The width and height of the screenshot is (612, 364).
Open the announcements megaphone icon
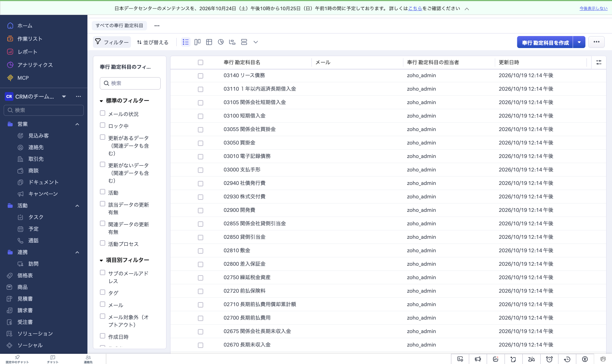478,359
